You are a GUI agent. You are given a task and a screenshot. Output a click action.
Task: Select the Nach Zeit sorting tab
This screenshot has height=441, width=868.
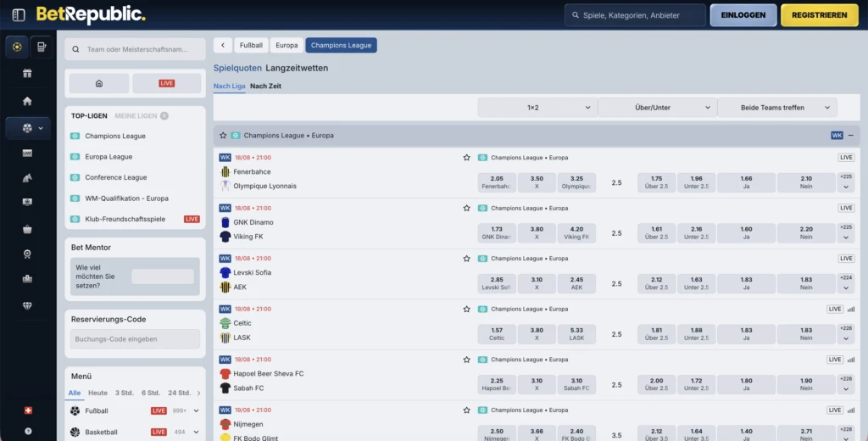point(265,86)
